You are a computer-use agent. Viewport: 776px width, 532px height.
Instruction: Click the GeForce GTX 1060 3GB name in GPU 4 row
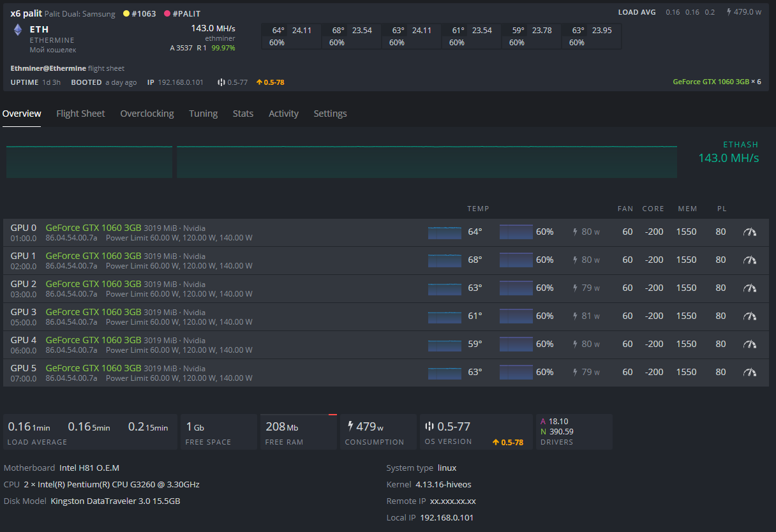click(x=93, y=340)
